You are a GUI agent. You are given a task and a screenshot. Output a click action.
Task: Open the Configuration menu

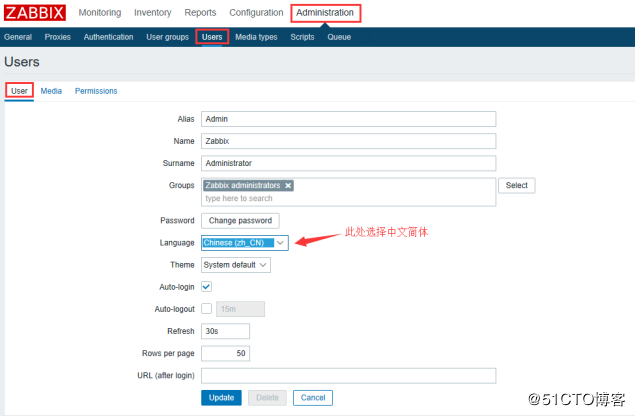click(256, 13)
